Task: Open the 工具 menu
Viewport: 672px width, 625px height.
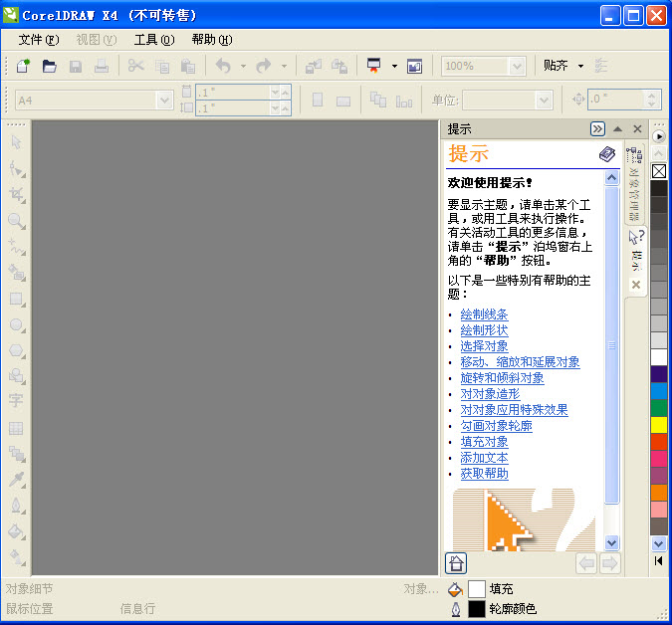Action: (x=154, y=40)
